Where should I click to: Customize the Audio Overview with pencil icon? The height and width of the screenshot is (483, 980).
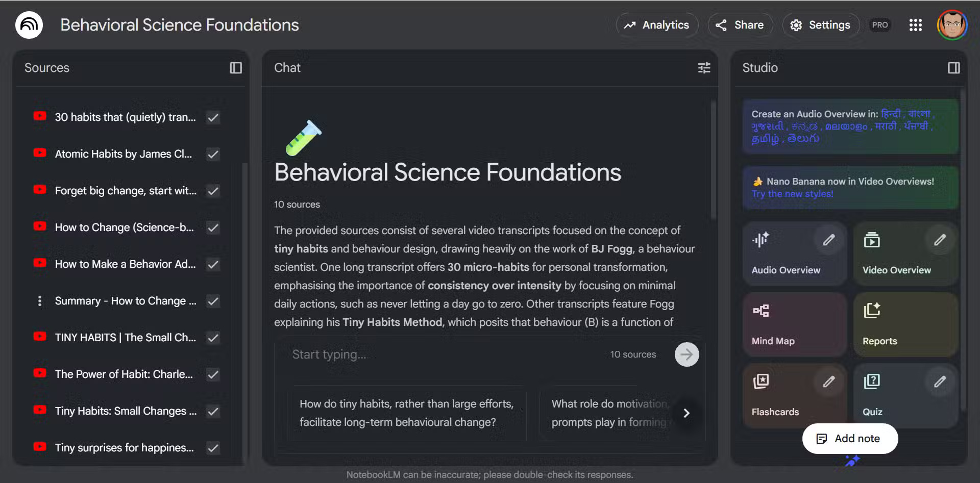point(829,240)
